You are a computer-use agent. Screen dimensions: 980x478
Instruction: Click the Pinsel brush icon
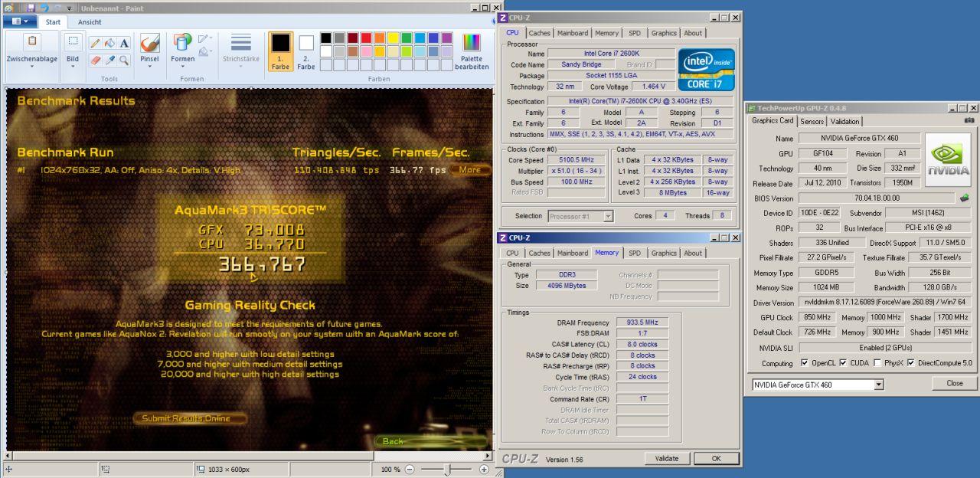(150, 43)
